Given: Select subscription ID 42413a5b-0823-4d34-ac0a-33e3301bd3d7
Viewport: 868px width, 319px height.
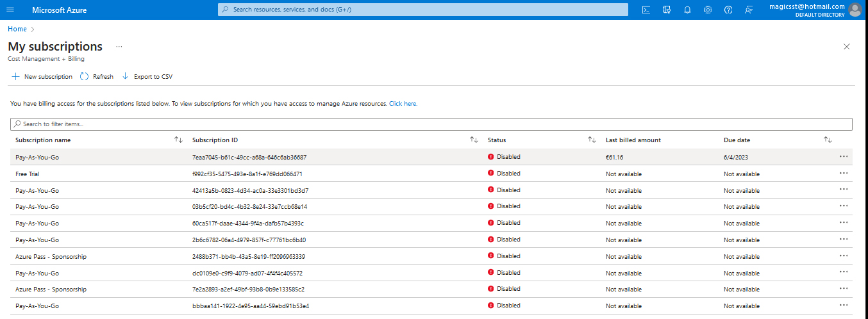Looking at the screenshot, I should pos(251,190).
